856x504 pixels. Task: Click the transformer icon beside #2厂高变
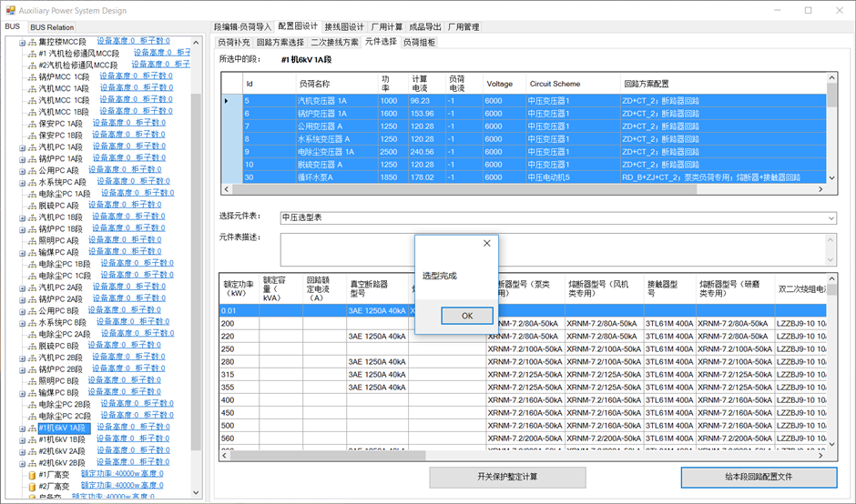pyautogui.click(x=32, y=486)
